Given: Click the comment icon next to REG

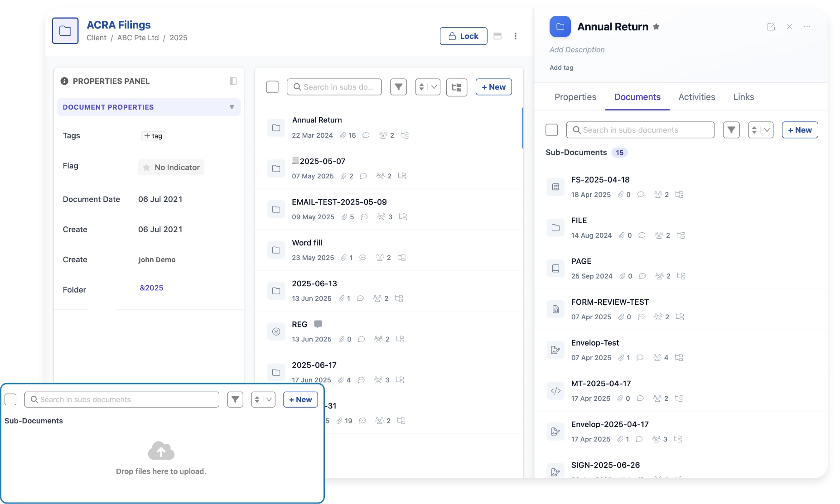Looking at the screenshot, I should tap(318, 324).
